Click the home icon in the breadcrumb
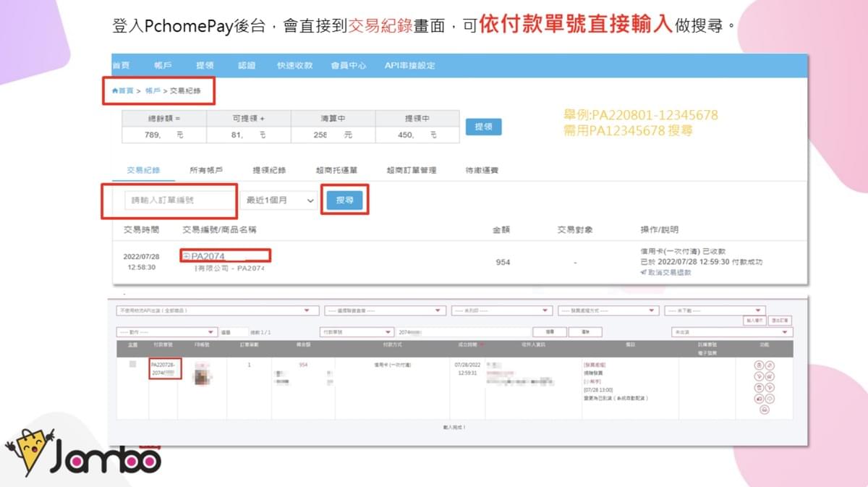868x487 pixels. (114, 90)
